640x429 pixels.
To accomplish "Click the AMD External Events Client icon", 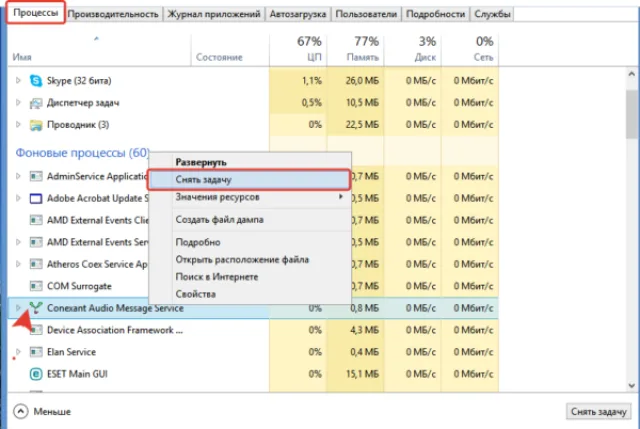I will [x=36, y=220].
